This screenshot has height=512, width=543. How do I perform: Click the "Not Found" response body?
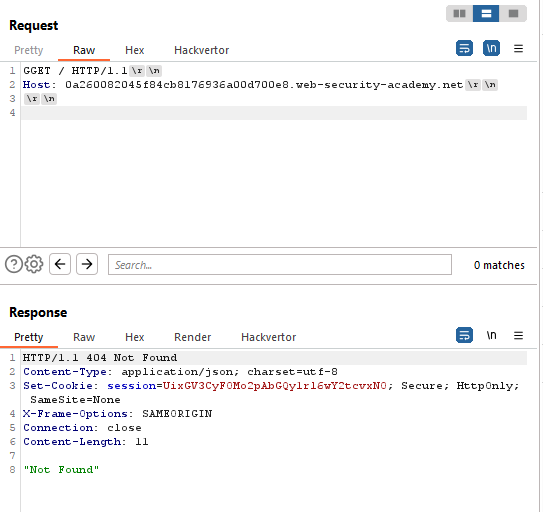click(61, 469)
